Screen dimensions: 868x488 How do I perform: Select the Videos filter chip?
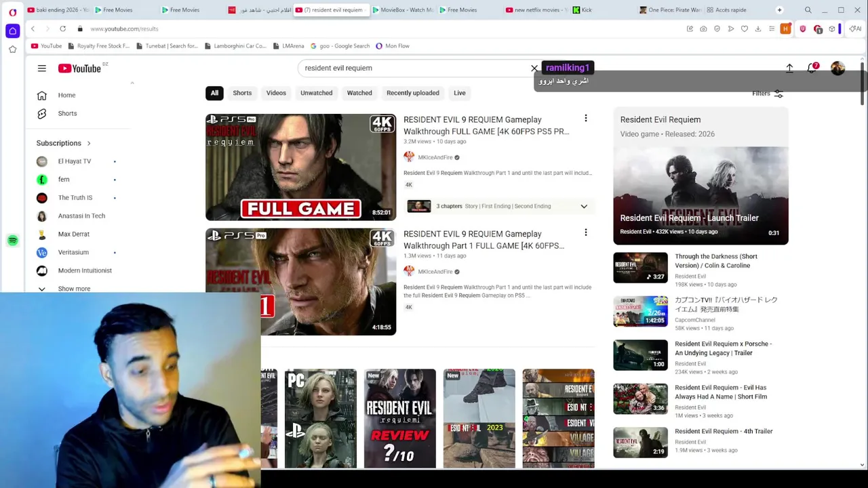276,93
